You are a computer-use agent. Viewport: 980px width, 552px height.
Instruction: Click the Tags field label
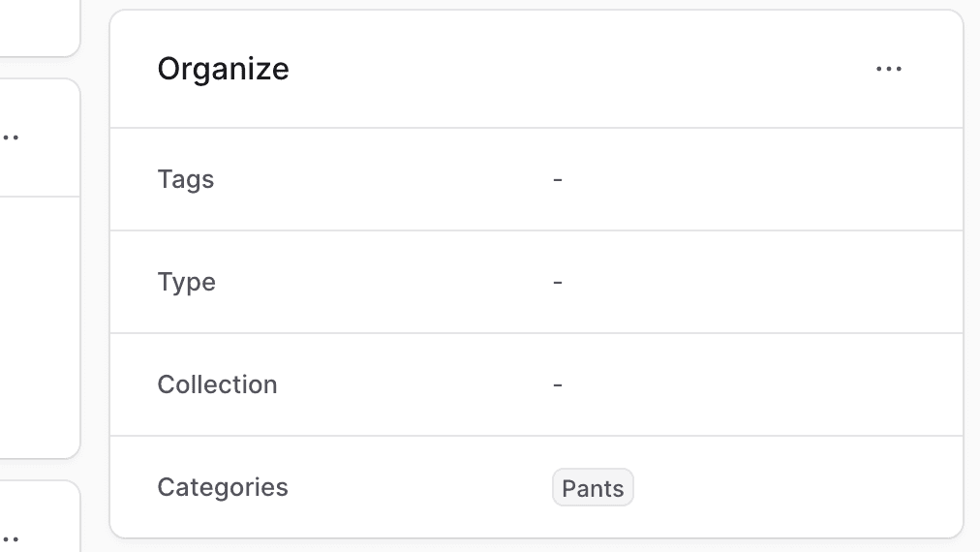(186, 179)
